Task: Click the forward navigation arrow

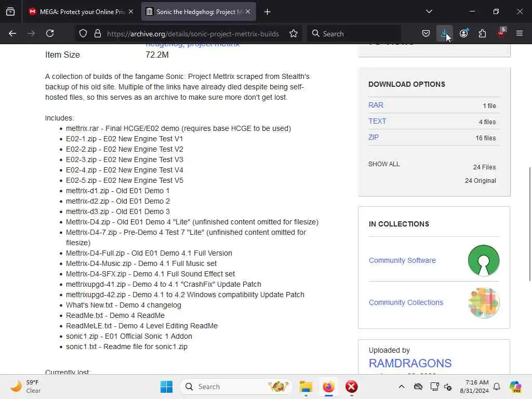Action: 31,34
